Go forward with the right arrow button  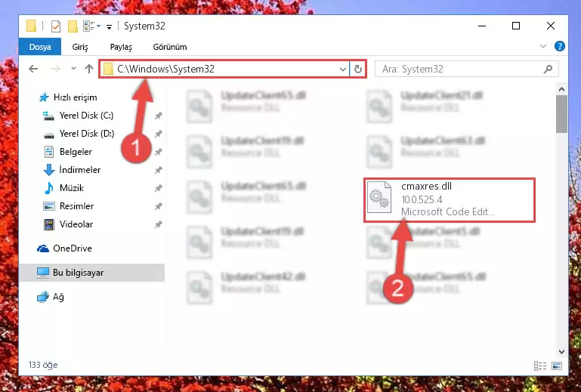[56, 69]
